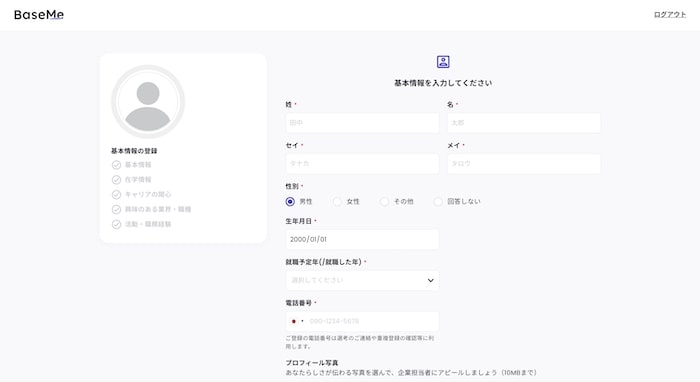This screenshot has height=382, width=700.
Task: Click the check icon beside 在学情報
Action: coord(116,180)
